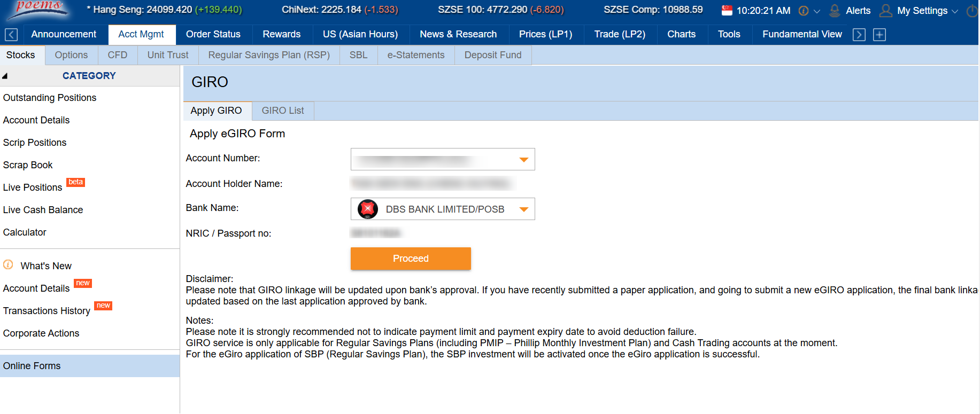Select the SBL sub-tab

pos(359,55)
